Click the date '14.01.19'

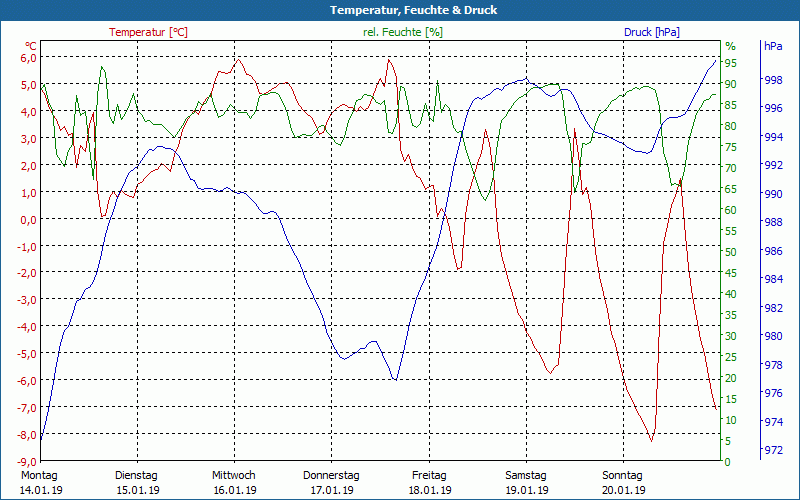pos(41,490)
